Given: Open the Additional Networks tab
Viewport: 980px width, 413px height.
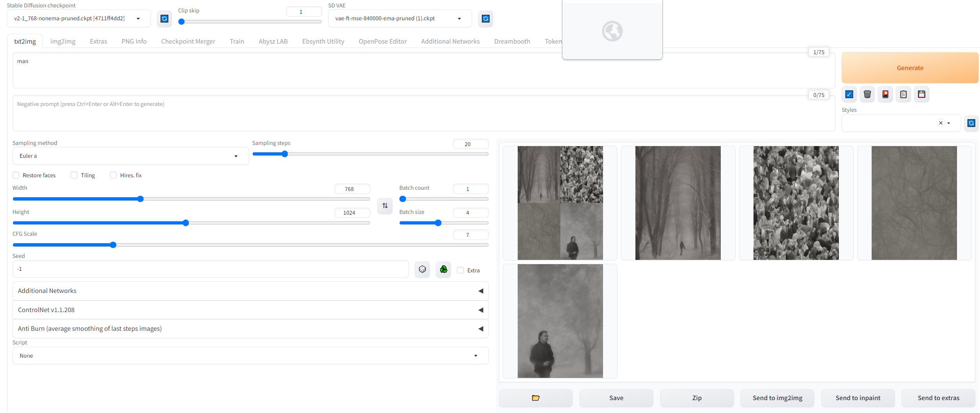Looking at the screenshot, I should click(450, 42).
